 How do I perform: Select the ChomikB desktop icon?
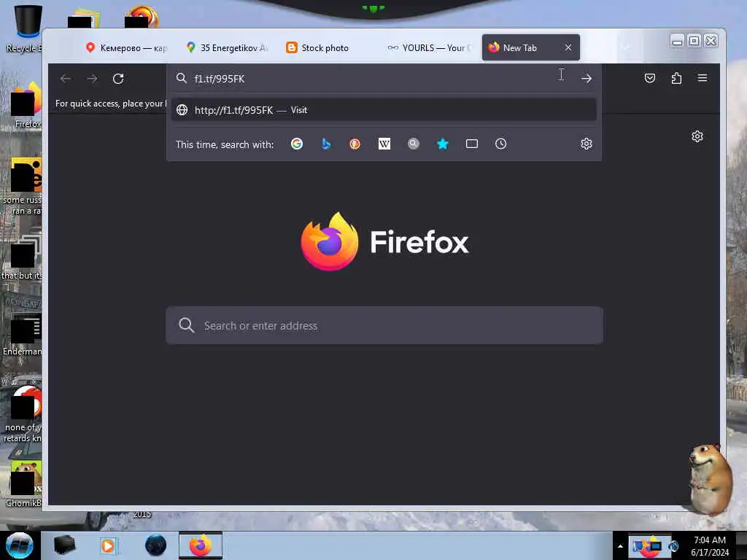[25, 484]
